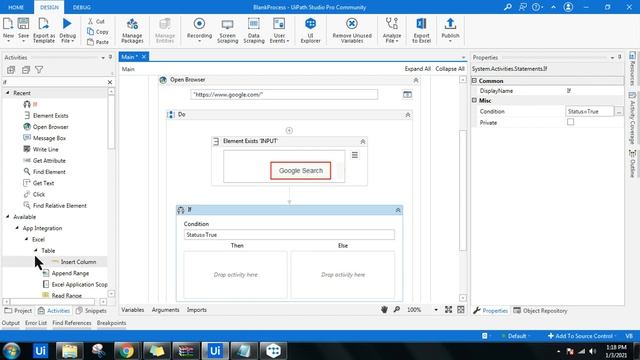This screenshot has height=360, width=640.
Task: Open the Arguments panel
Action: tap(165, 310)
